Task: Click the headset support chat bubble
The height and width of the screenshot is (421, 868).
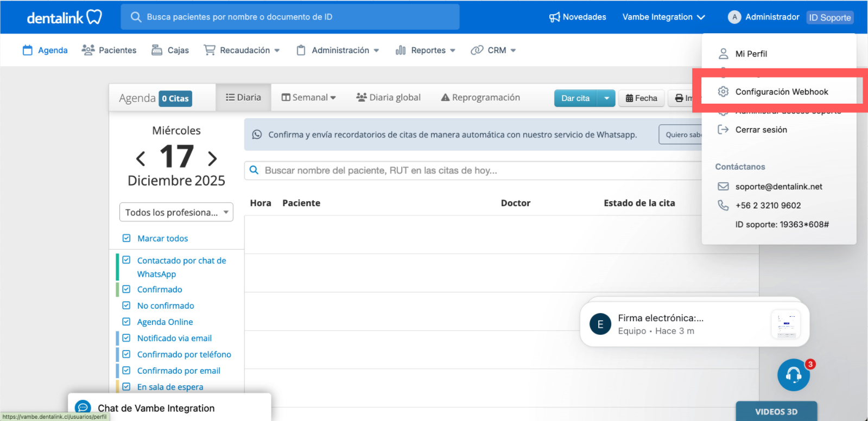Action: pyautogui.click(x=793, y=375)
